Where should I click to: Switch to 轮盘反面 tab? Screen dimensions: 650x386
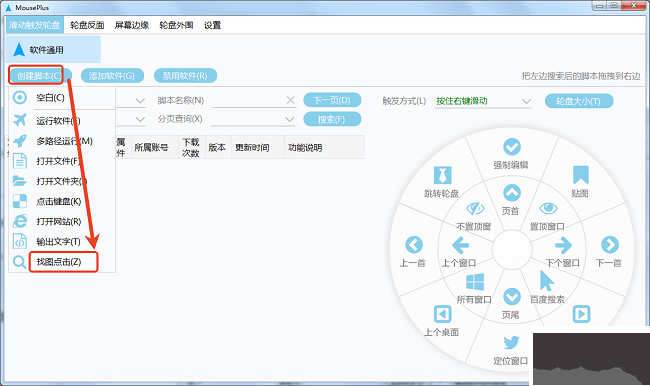pos(87,25)
